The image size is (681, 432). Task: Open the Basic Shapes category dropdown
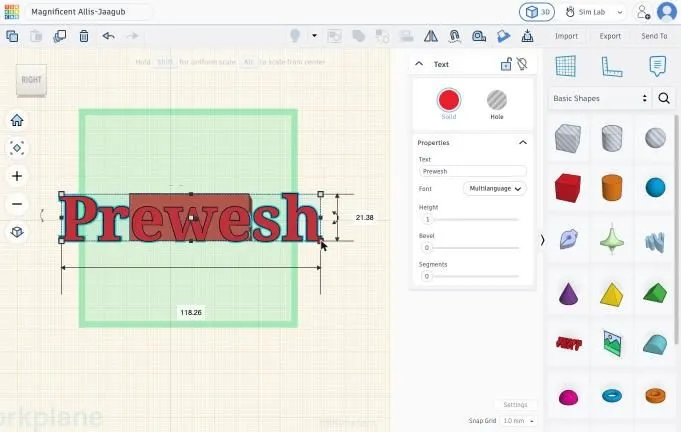600,99
